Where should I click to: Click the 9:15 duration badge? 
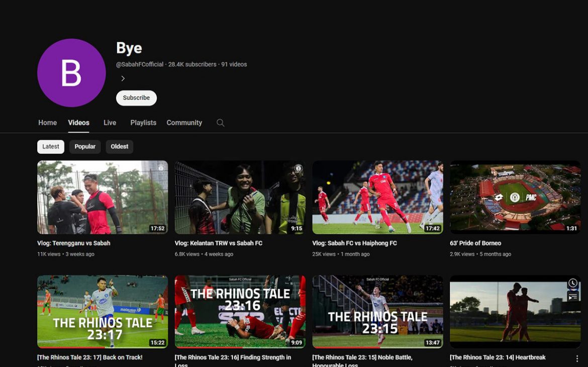297,228
